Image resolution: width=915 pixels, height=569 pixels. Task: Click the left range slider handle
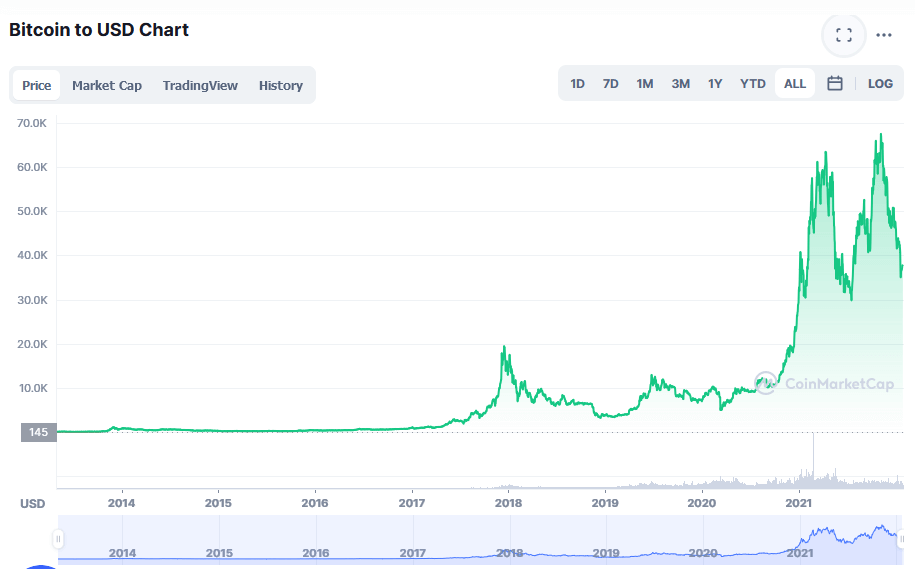coord(58,539)
